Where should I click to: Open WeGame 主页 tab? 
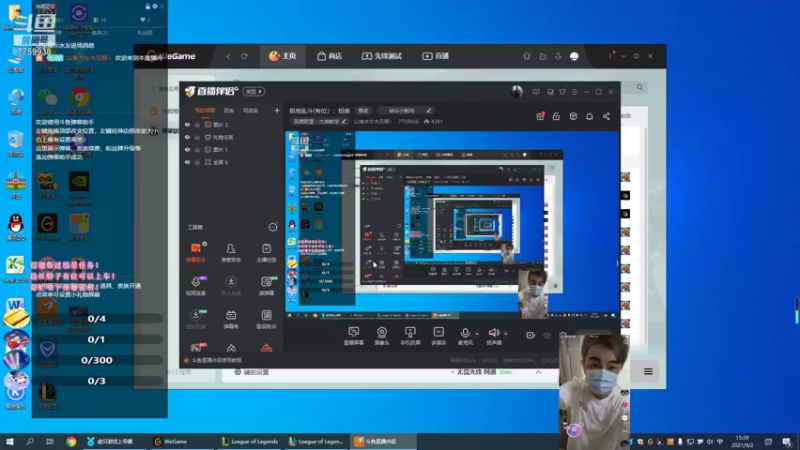pyautogui.click(x=283, y=56)
